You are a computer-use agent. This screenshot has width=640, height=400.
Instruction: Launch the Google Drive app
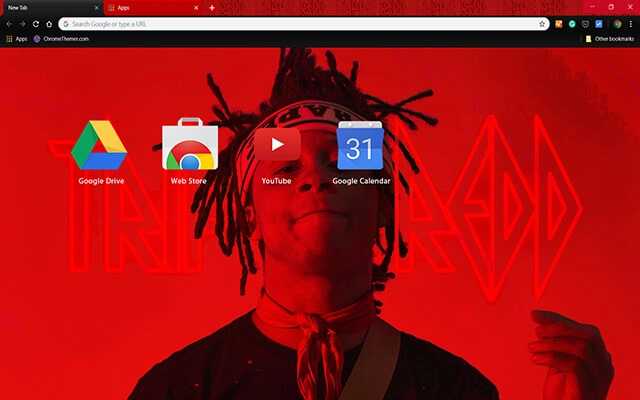coord(99,145)
